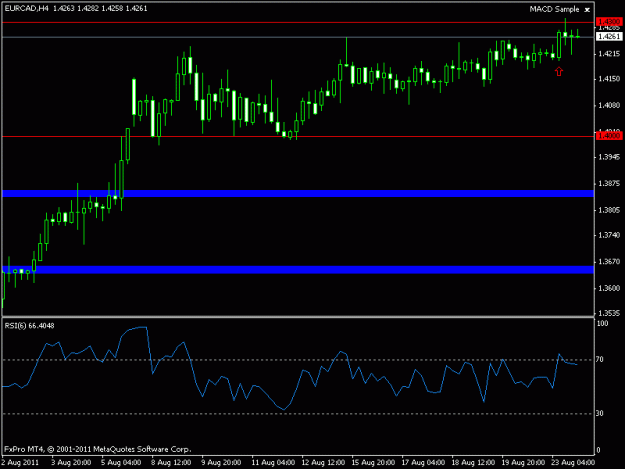This screenshot has height=469, width=625.
Task: Click the 1.3535 price axis label
Action: click(609, 313)
